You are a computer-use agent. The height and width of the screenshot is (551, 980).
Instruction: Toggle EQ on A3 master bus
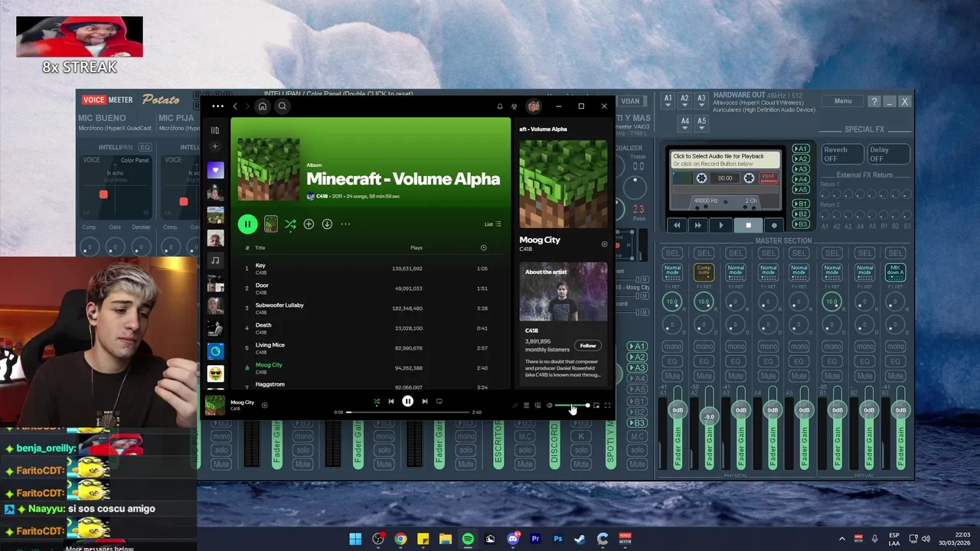[736, 361]
